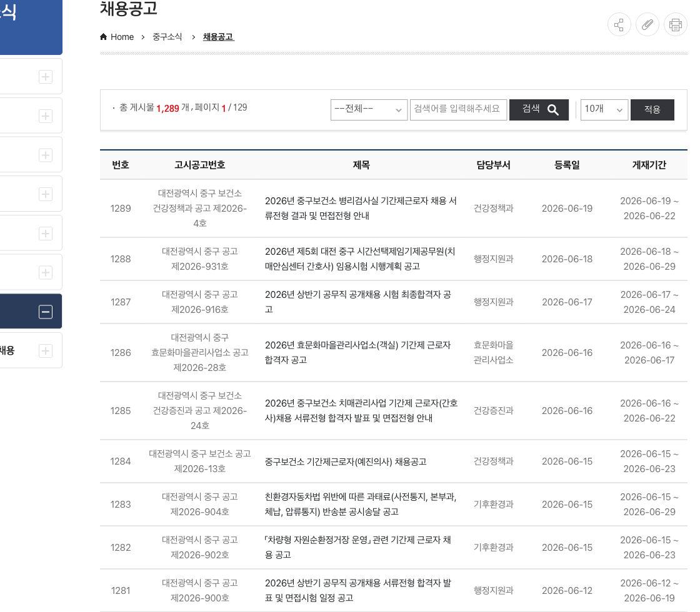This screenshot has width=700, height=612.
Task: Open post 2026년 상반기 공무직 공개채용 시험 최종합격자 공고
Action: point(358,302)
